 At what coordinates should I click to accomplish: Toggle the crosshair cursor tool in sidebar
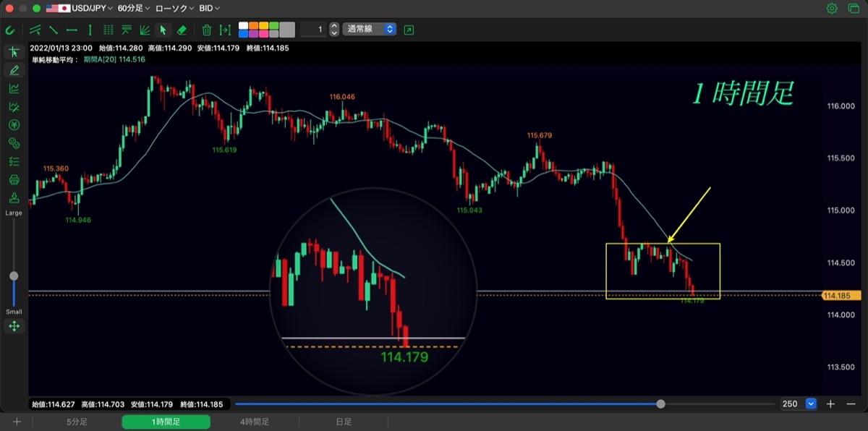(x=14, y=52)
